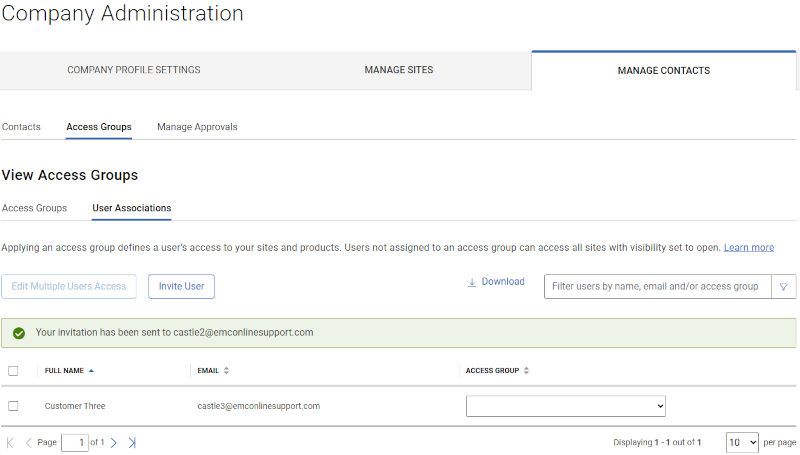This screenshot has height=455, width=800.
Task: Sort by Email column arrows
Action: 226,370
